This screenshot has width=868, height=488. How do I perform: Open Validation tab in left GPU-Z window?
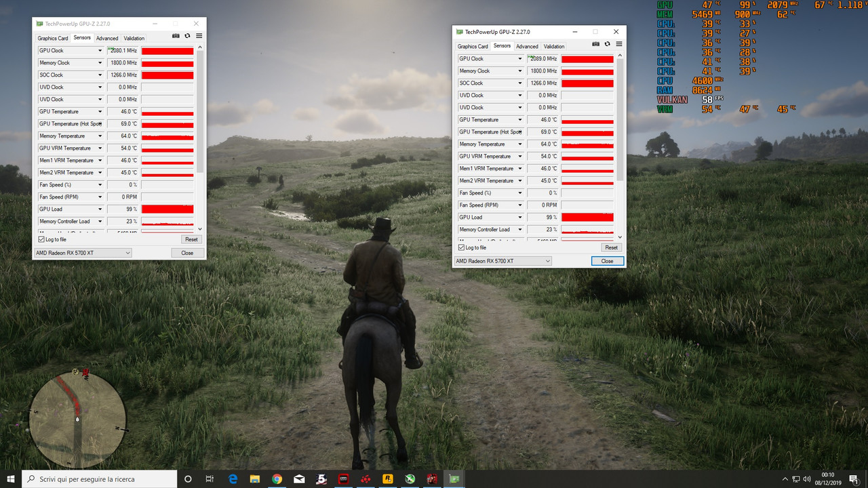(x=134, y=39)
